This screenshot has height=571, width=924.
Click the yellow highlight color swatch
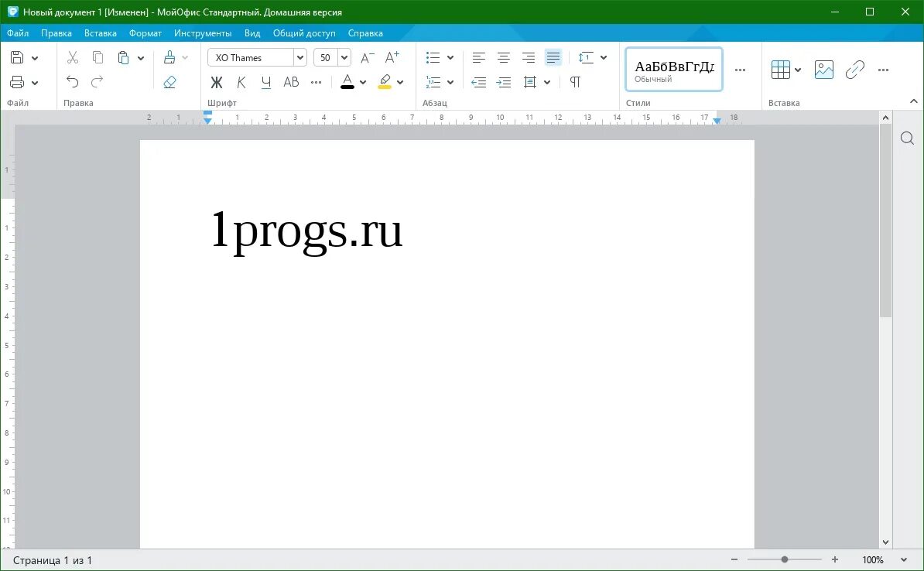(x=385, y=82)
